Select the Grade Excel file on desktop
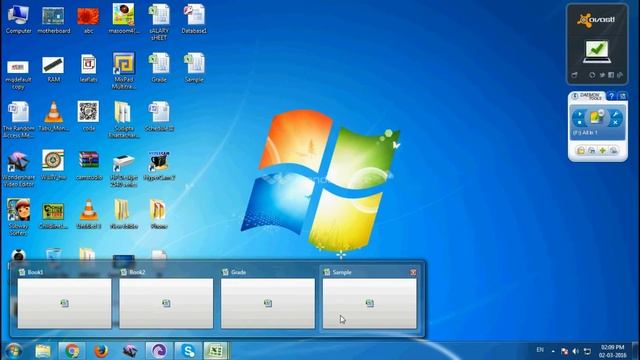Screen dimensions: 640x360 coord(159,68)
